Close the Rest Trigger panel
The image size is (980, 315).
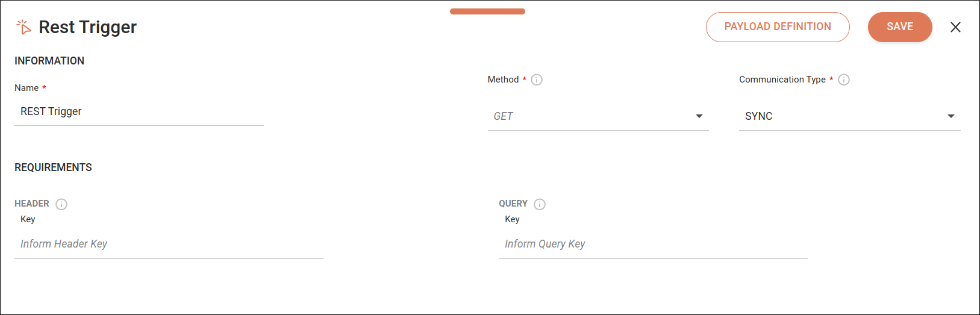(x=955, y=27)
